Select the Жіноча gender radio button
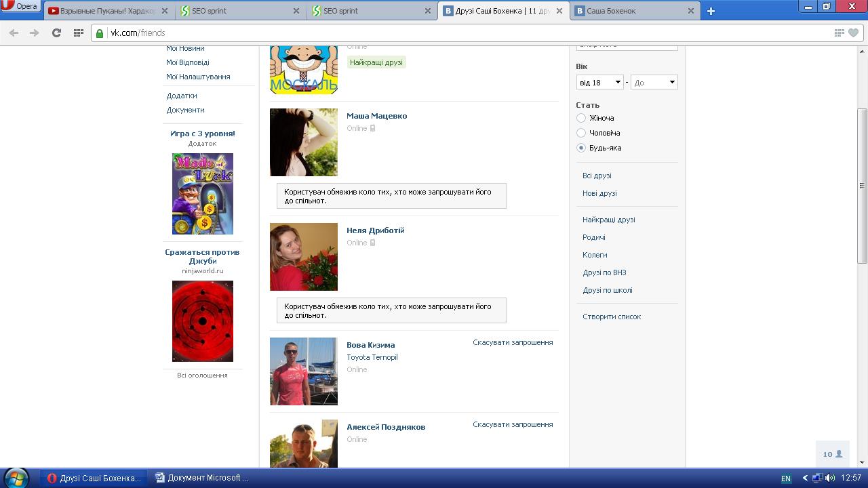The image size is (868, 488). (581, 118)
